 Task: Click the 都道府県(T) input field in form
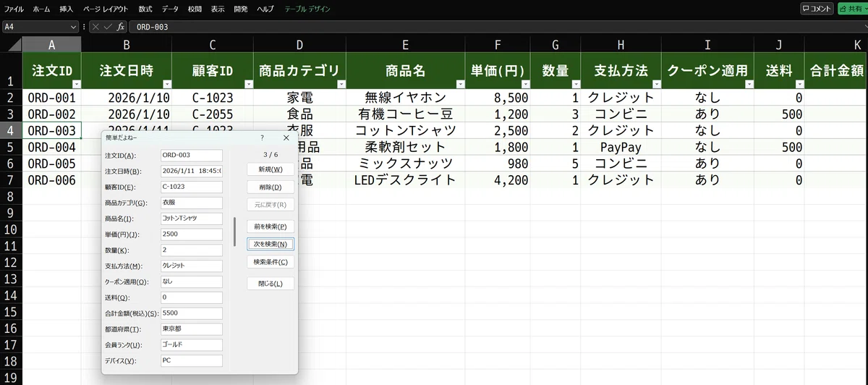191,329
